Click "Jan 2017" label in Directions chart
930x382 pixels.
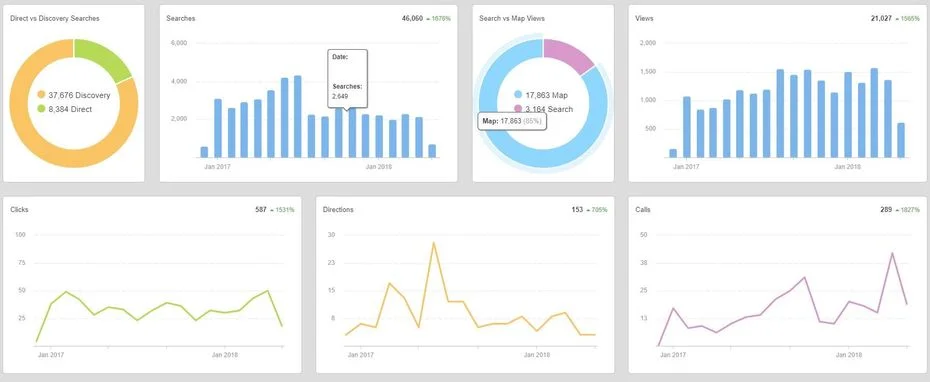point(361,355)
